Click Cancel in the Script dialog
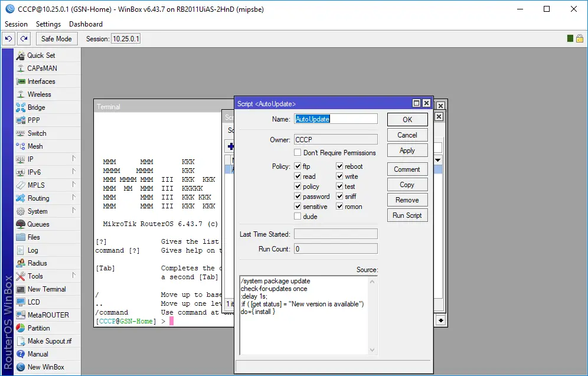The width and height of the screenshot is (588, 376). coord(407,135)
